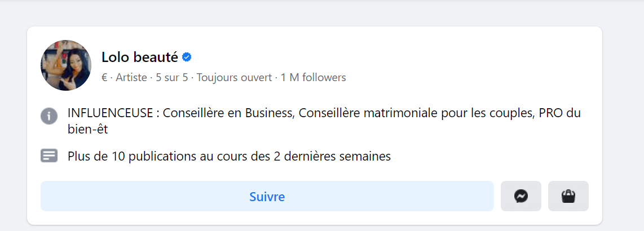Click the 5 sur 5 rating
Image resolution: width=644 pixels, height=231 pixels.
coord(171,77)
